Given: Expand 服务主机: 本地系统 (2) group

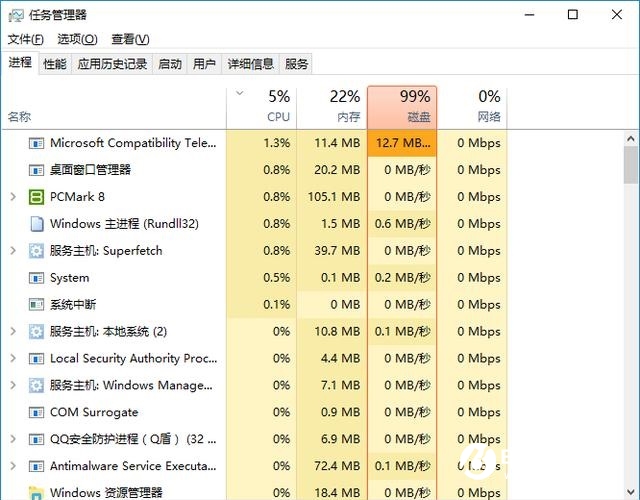Looking at the screenshot, I should (13, 331).
